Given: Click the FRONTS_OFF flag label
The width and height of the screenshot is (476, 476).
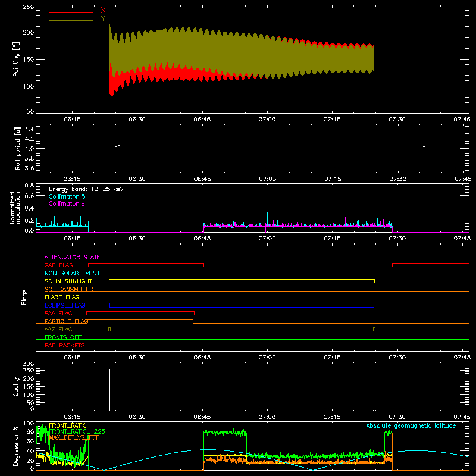Looking at the screenshot, I should [x=63, y=337].
